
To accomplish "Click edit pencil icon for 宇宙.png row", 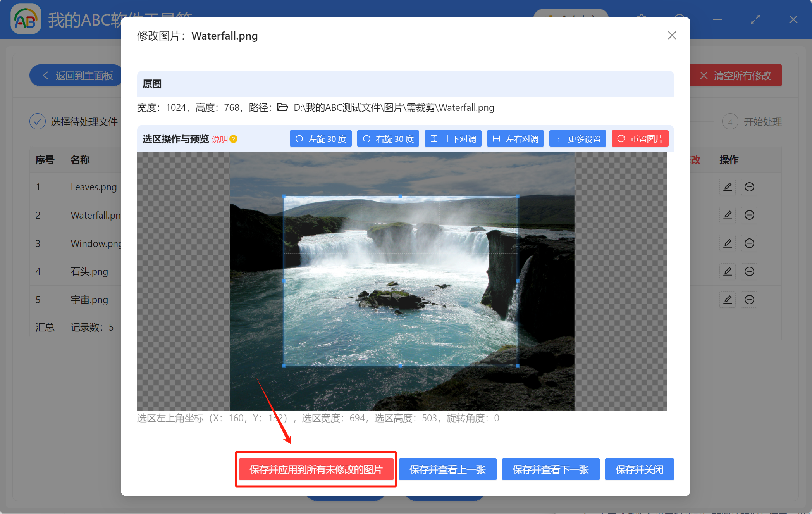I will (728, 300).
